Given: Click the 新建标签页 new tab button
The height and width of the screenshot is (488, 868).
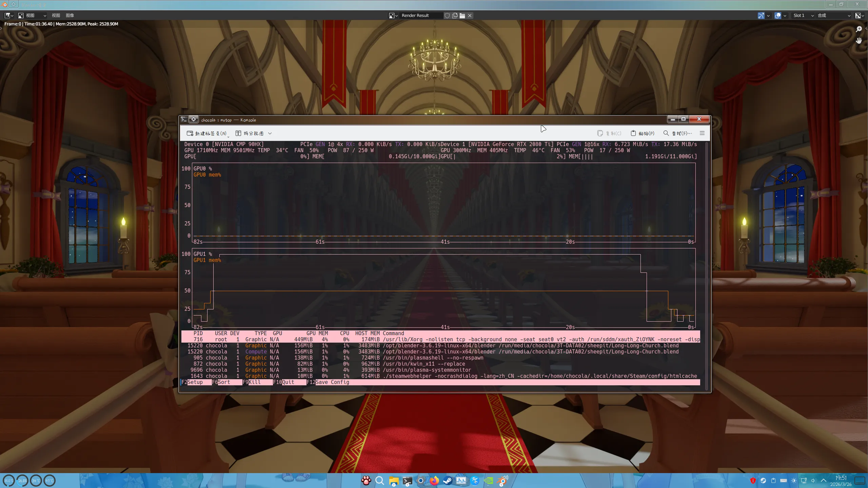Looking at the screenshot, I should point(207,133).
